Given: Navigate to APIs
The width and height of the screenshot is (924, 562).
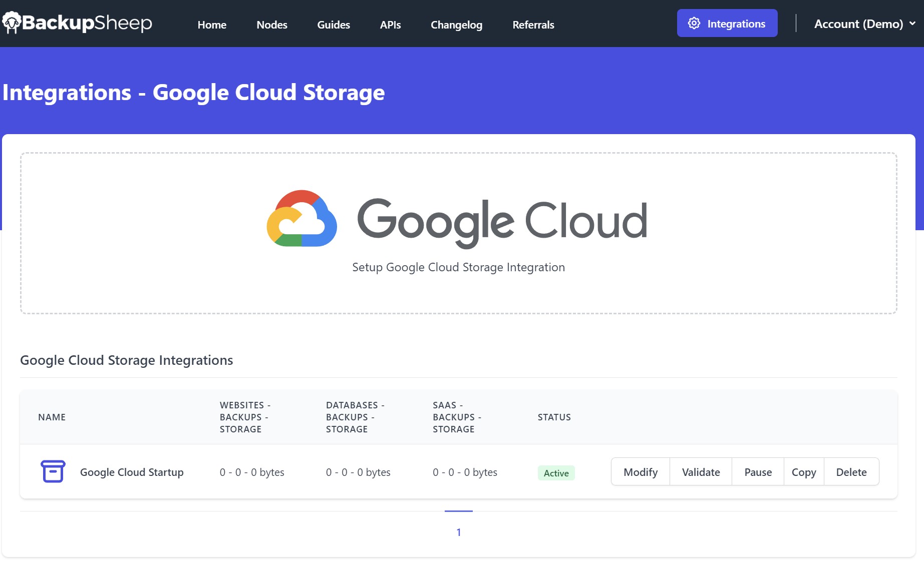Looking at the screenshot, I should (x=390, y=25).
